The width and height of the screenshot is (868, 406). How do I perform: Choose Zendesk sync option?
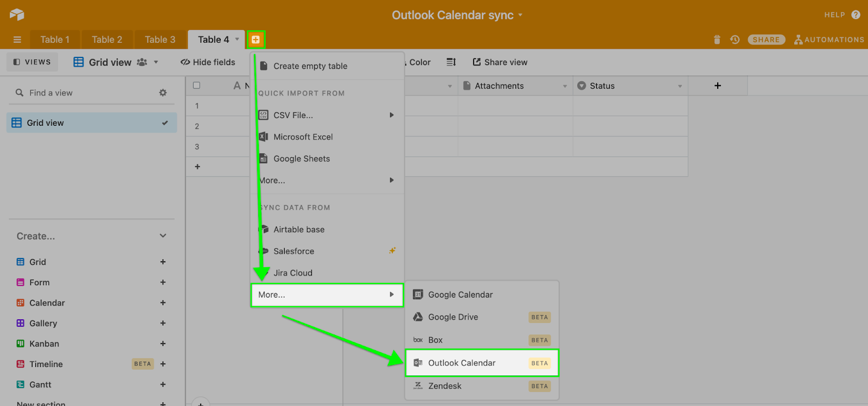pos(482,386)
